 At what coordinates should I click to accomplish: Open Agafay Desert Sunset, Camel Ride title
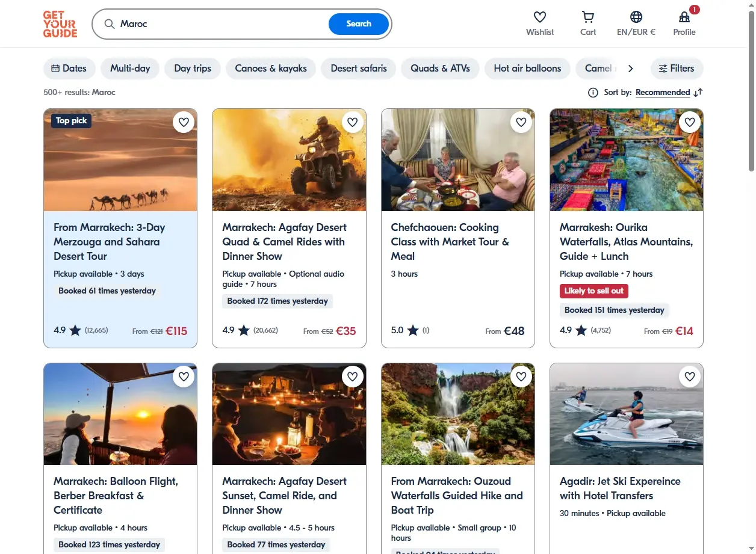(284, 496)
